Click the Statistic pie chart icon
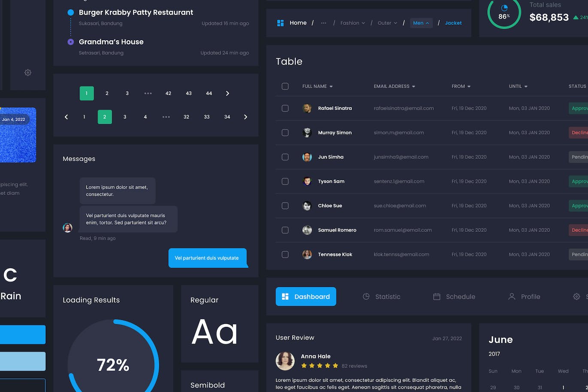Screen dimensions: 588x392 tap(366, 297)
